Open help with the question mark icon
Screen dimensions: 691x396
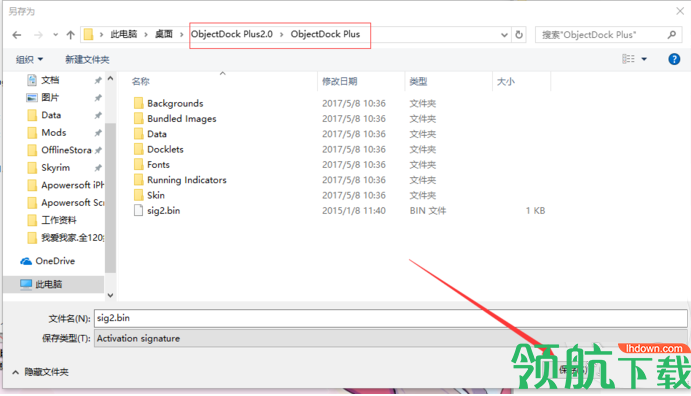pos(674,59)
